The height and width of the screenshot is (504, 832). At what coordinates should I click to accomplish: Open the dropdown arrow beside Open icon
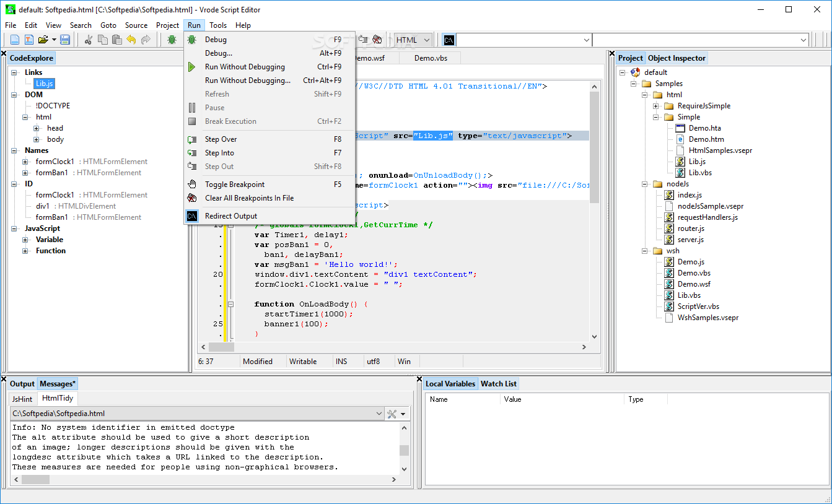[54, 40]
